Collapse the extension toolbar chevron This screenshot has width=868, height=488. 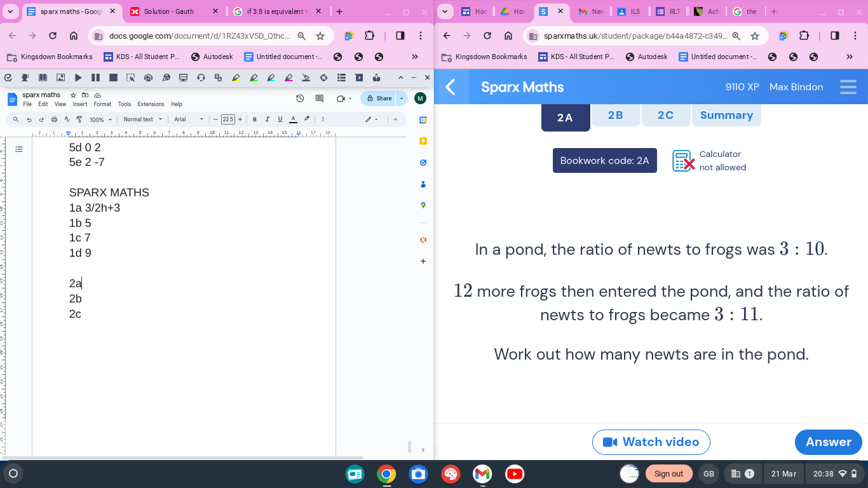click(400, 78)
